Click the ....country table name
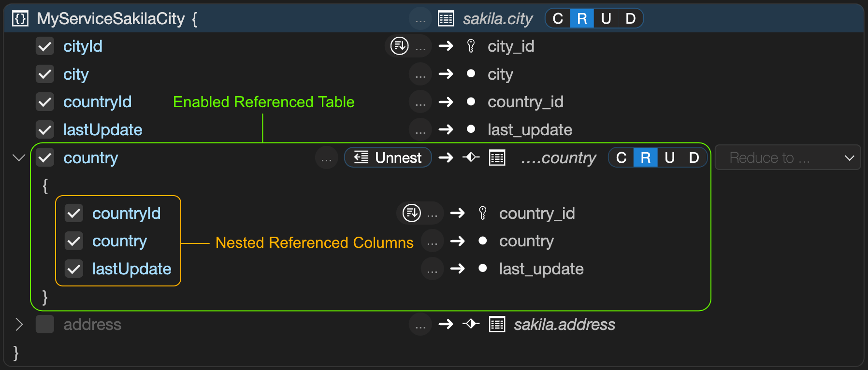 pos(559,158)
